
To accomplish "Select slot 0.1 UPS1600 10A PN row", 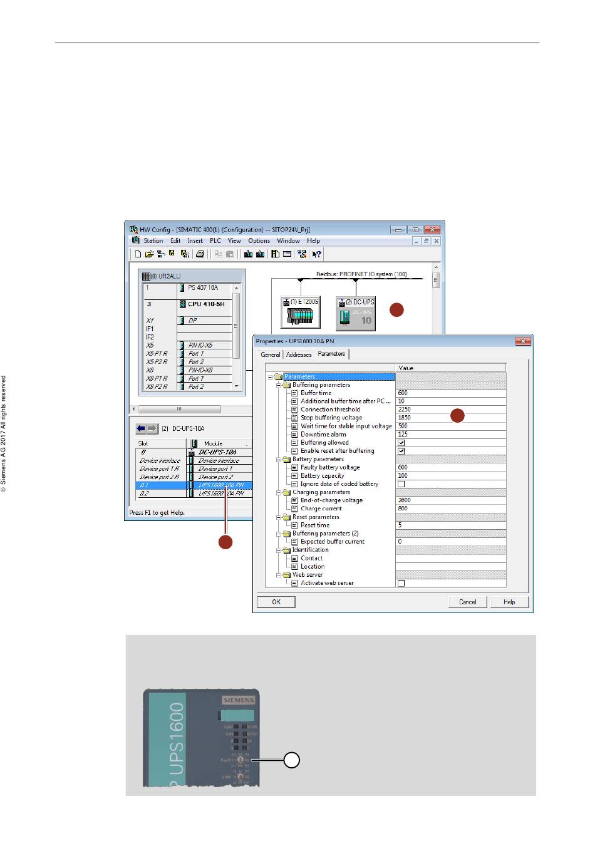I will 194,485.
